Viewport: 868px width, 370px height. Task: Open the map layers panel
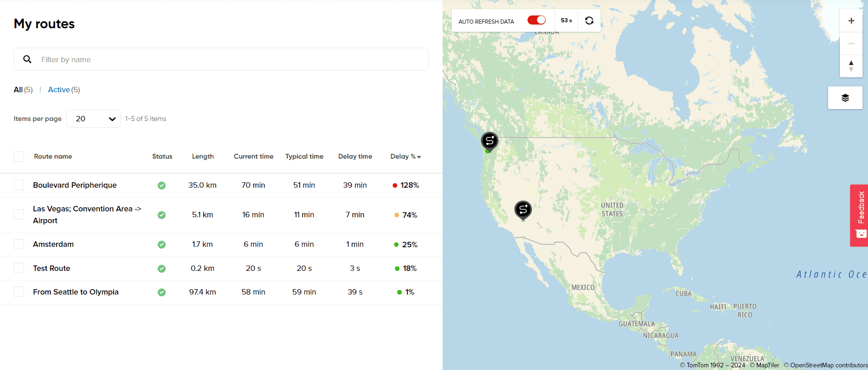tap(845, 98)
